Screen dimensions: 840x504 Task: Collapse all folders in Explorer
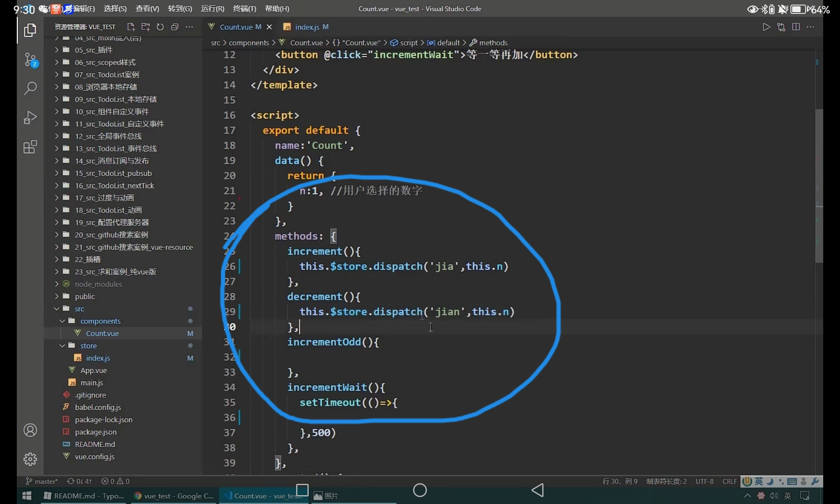175,27
